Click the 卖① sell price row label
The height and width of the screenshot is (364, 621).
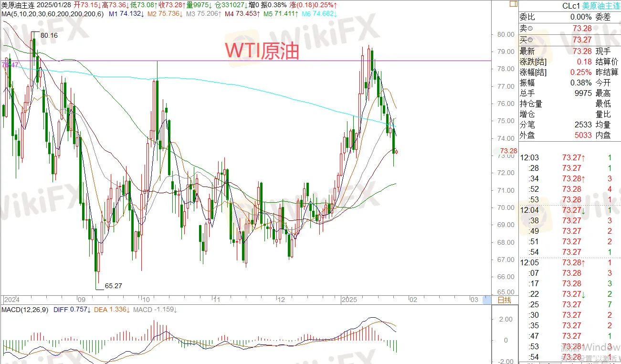click(526, 29)
